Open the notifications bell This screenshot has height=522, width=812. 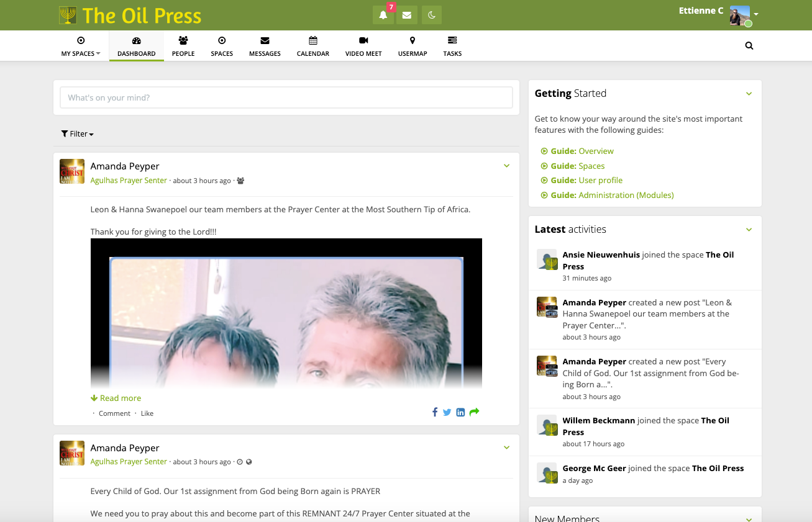click(383, 15)
